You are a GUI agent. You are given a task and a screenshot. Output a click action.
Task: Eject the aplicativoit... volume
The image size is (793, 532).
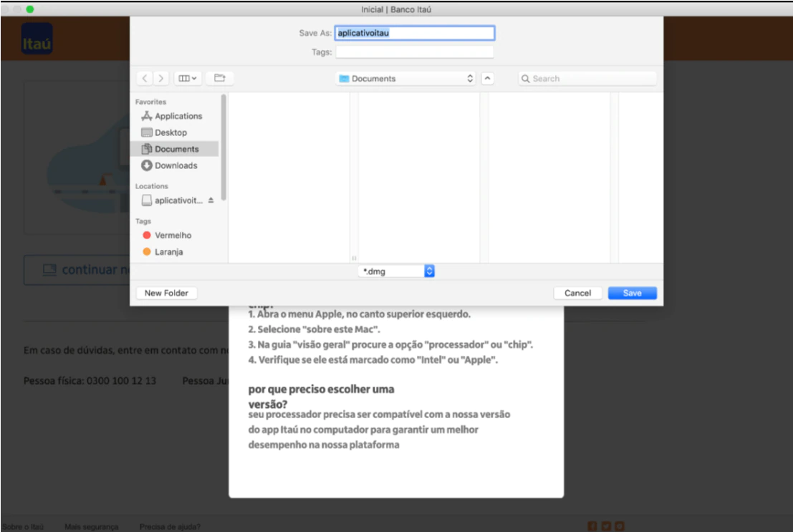211,200
